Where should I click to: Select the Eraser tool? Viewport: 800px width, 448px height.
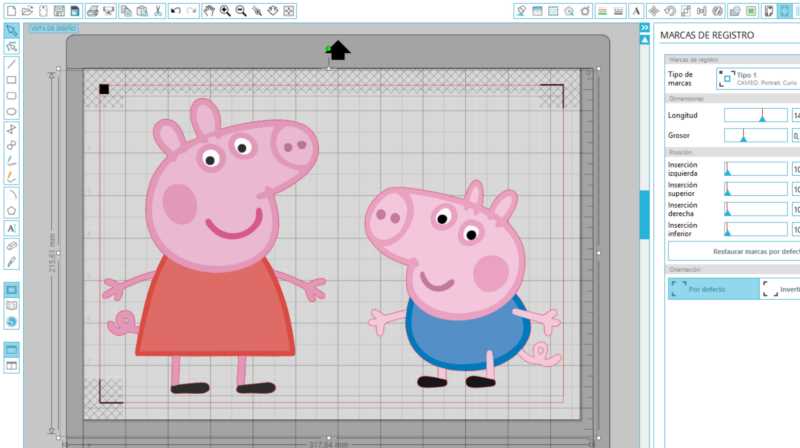11,245
